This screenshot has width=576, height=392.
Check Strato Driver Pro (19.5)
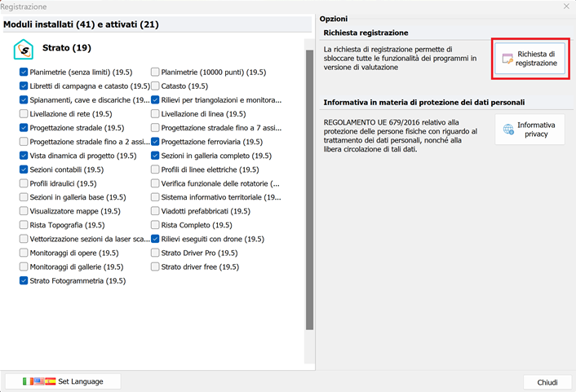pos(155,253)
